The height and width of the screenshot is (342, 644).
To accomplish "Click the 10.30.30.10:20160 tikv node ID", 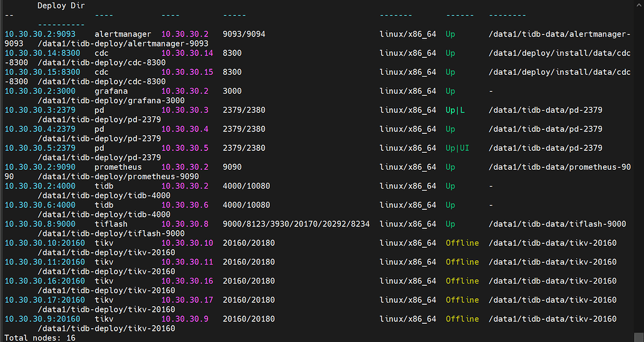I will pos(45,243).
